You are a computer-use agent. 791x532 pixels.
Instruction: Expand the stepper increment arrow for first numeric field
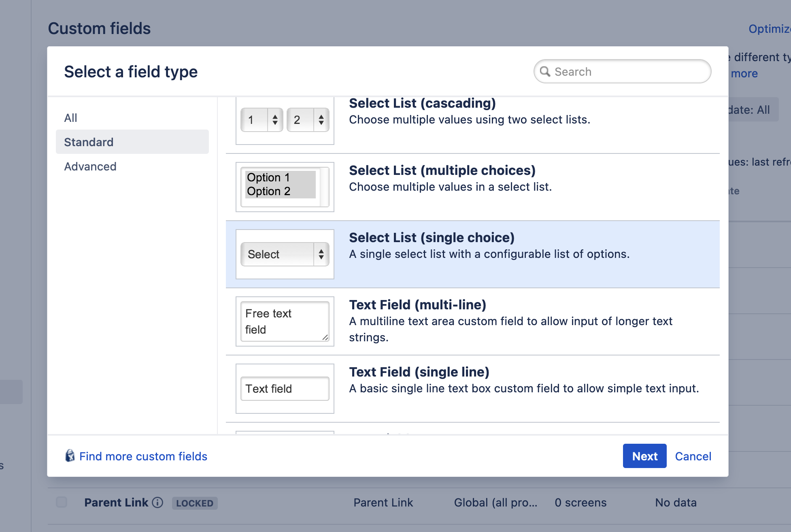(275, 115)
